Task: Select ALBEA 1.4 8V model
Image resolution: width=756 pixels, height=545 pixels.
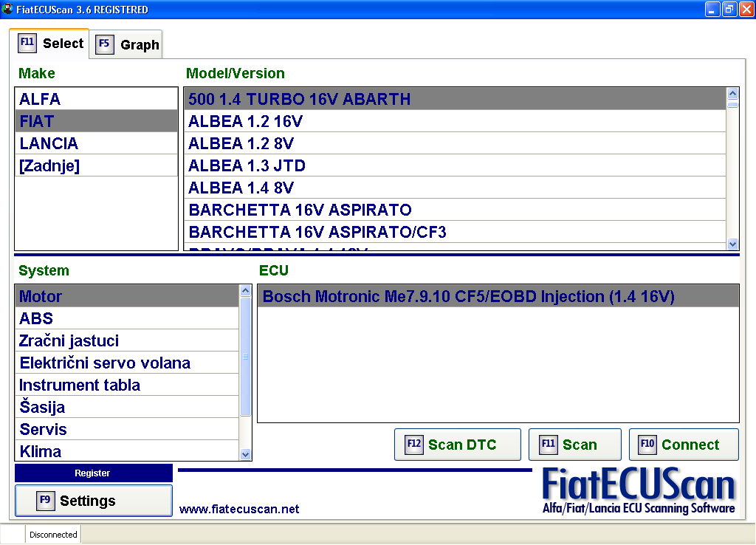Action: tap(455, 188)
